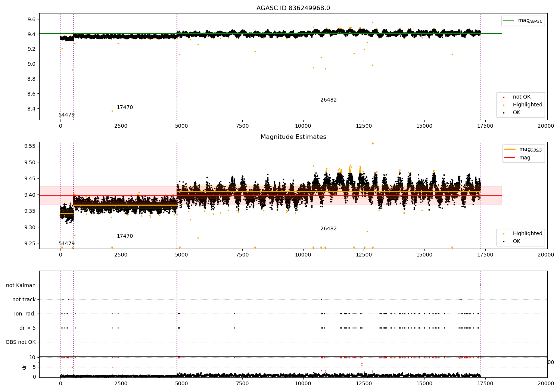Click the 2500 x-tick under the bottom plot

121,383
